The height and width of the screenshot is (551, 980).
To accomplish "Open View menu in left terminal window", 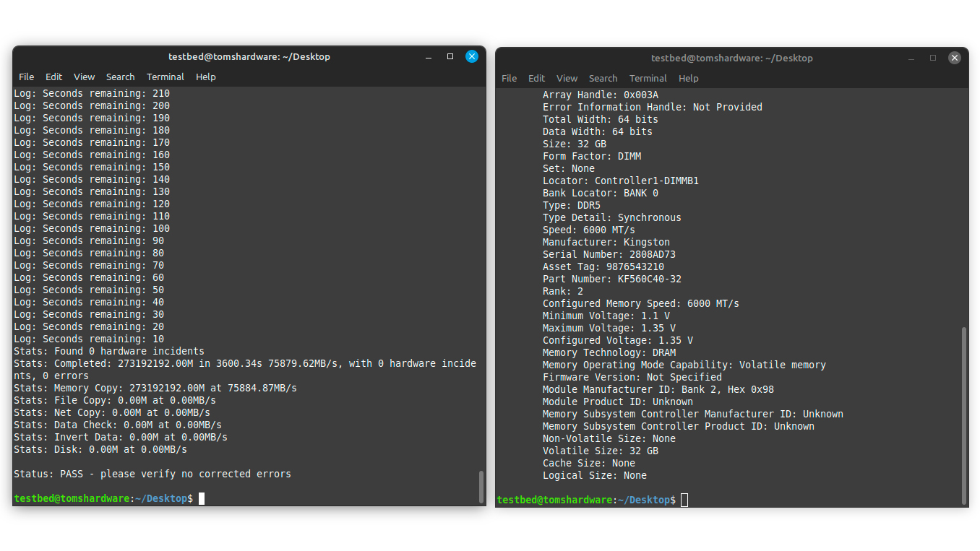I will (x=84, y=77).
